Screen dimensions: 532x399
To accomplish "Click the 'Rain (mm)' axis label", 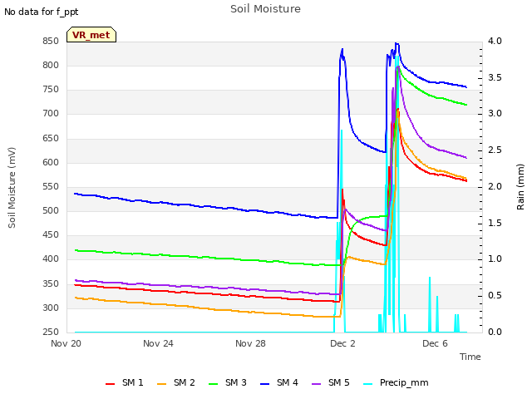I will (520, 187).
